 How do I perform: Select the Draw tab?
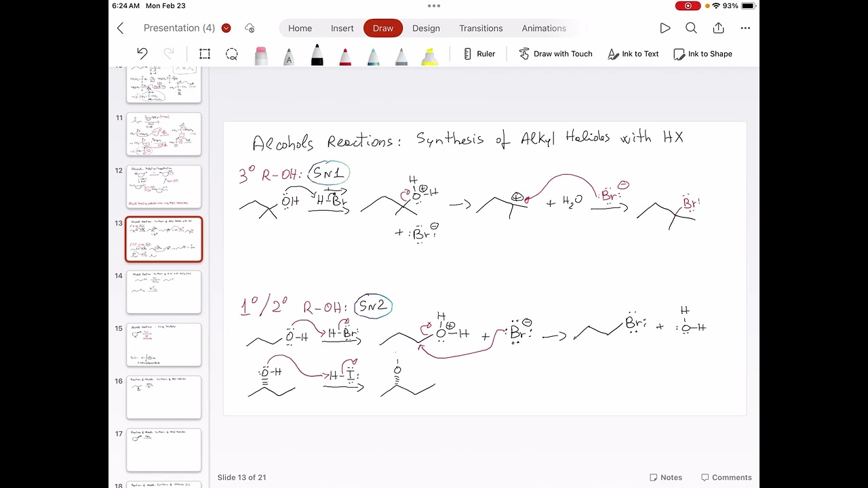pos(383,28)
